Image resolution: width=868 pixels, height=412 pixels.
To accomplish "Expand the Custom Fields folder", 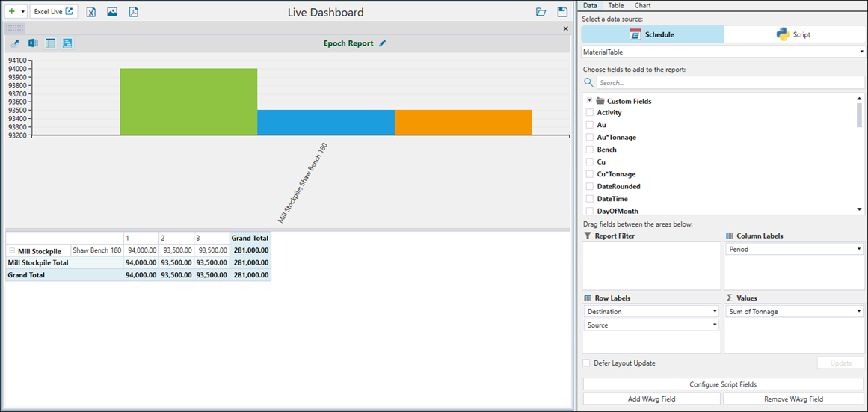I will 590,101.
